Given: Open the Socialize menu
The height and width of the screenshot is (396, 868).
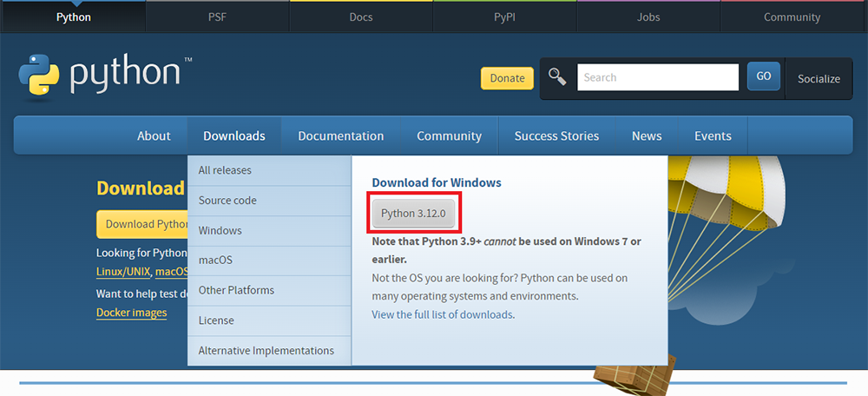Looking at the screenshot, I should [x=819, y=79].
